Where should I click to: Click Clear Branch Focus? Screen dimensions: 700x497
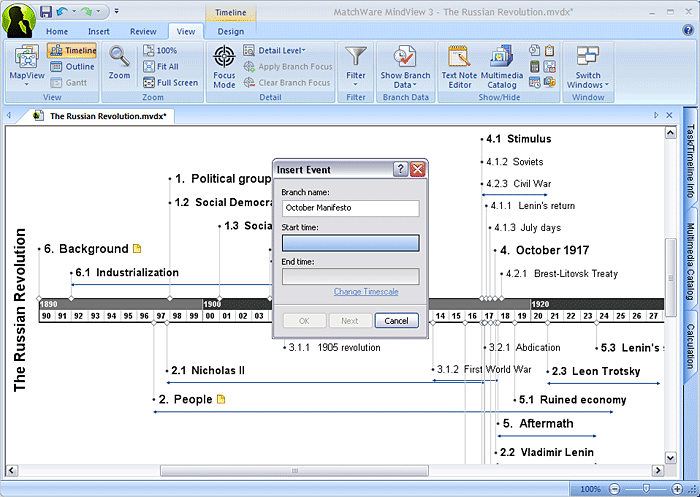[287, 83]
